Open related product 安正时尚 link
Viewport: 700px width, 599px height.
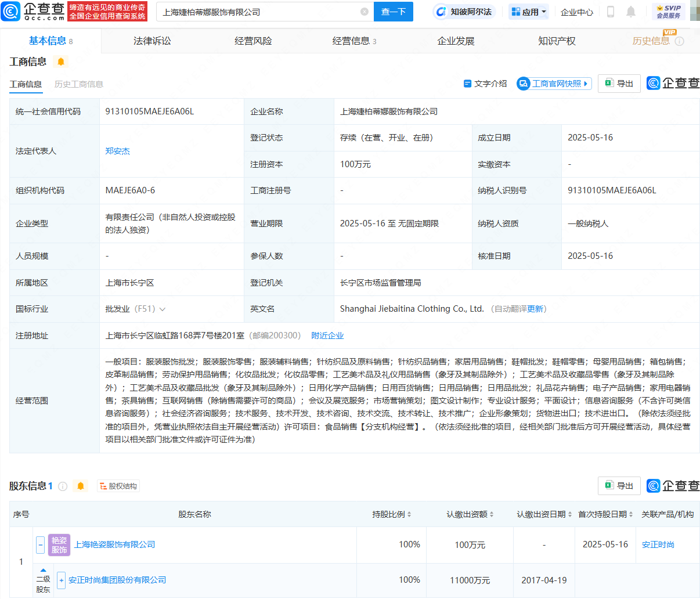coord(658,544)
